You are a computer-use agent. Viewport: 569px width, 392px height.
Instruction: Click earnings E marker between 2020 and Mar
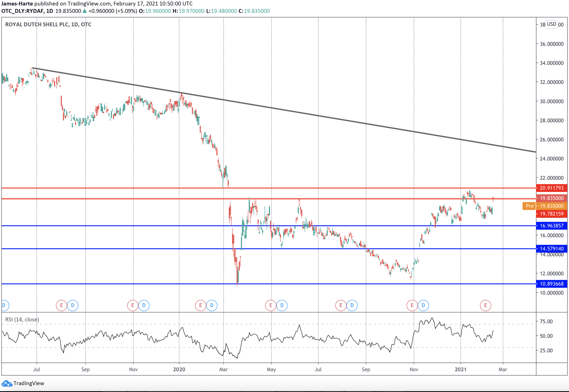click(x=200, y=305)
